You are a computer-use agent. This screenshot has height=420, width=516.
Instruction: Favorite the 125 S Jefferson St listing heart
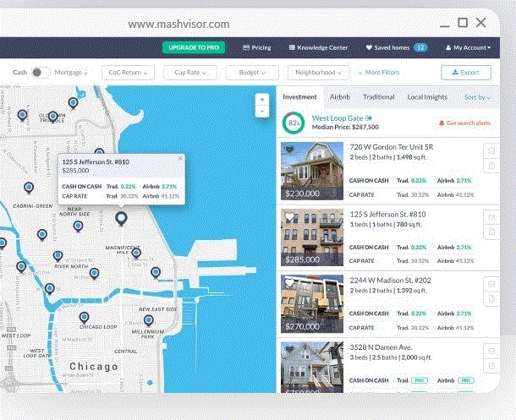(x=289, y=216)
